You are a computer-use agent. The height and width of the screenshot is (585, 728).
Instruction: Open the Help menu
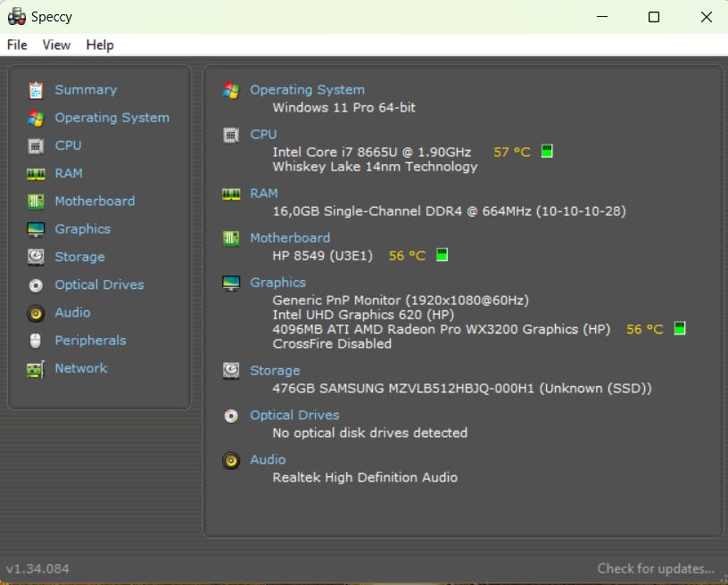(100, 45)
